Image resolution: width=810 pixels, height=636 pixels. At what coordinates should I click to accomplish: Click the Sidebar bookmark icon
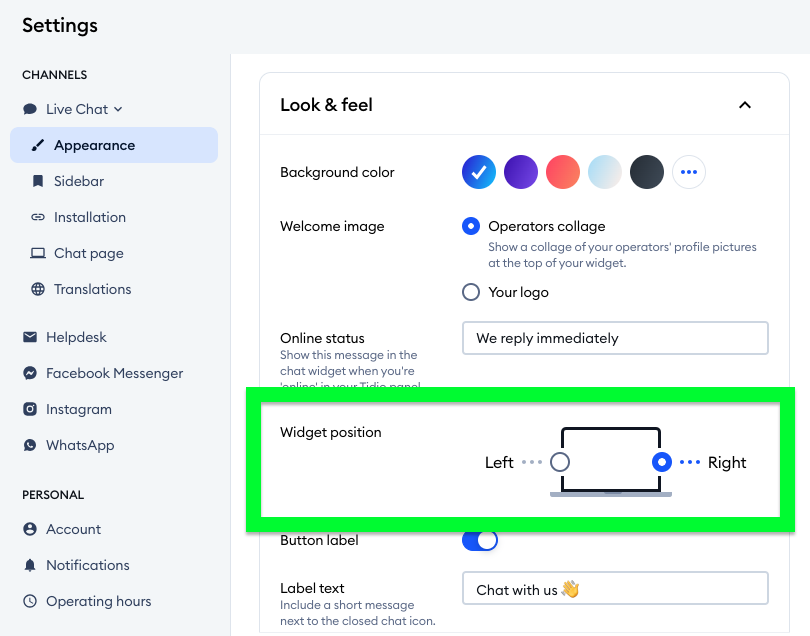coord(38,181)
